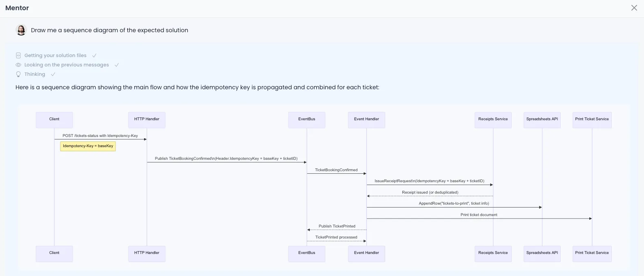Screen dimensions: 644x276
Task: Click the checkmark after "Thinking"
Action: pos(53,74)
